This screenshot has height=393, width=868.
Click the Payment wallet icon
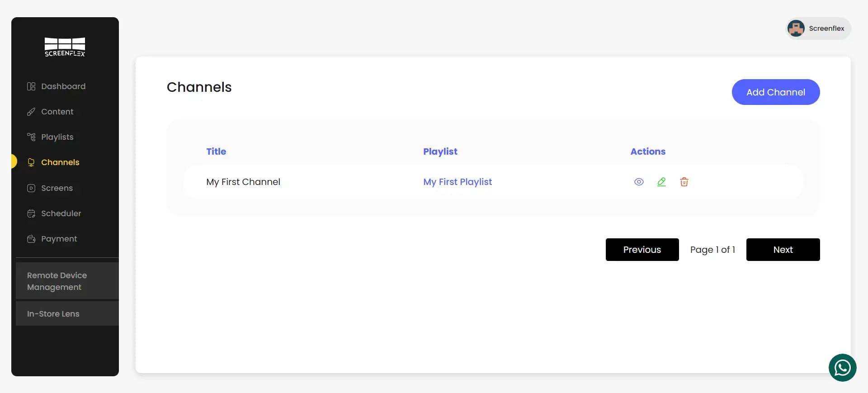(x=31, y=239)
